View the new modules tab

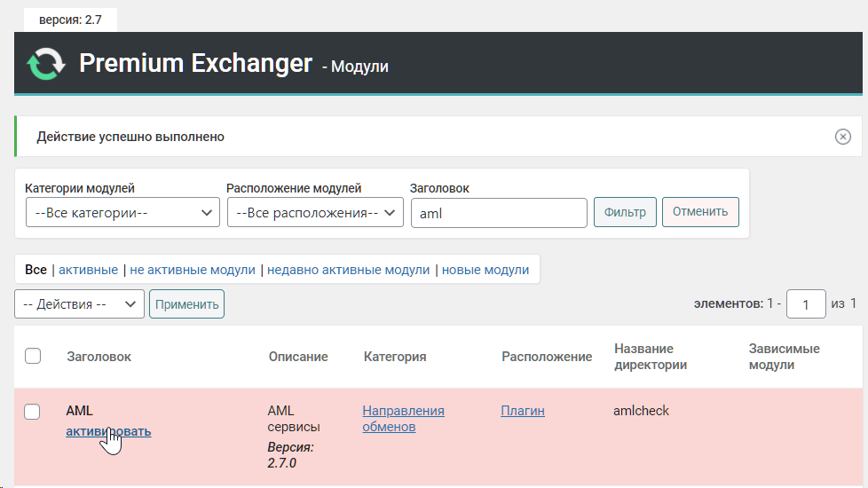click(x=485, y=270)
